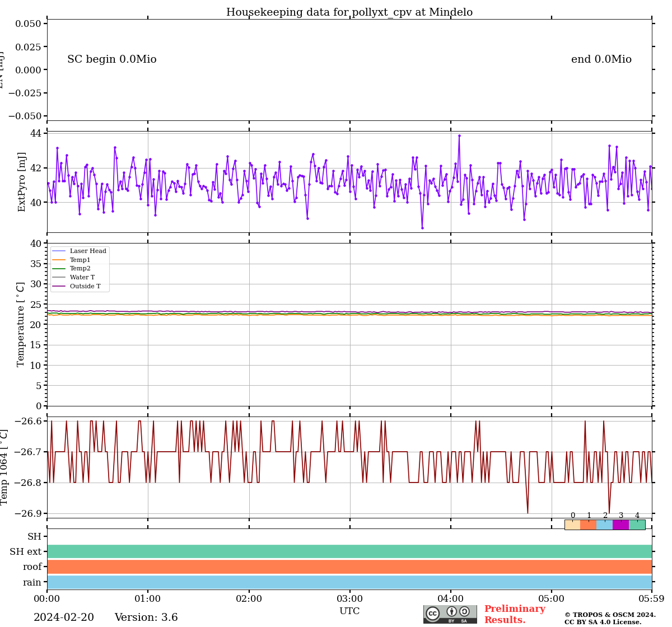Click the color scale swatch labeled 0
Screen dimensions: 672x627
572,525
